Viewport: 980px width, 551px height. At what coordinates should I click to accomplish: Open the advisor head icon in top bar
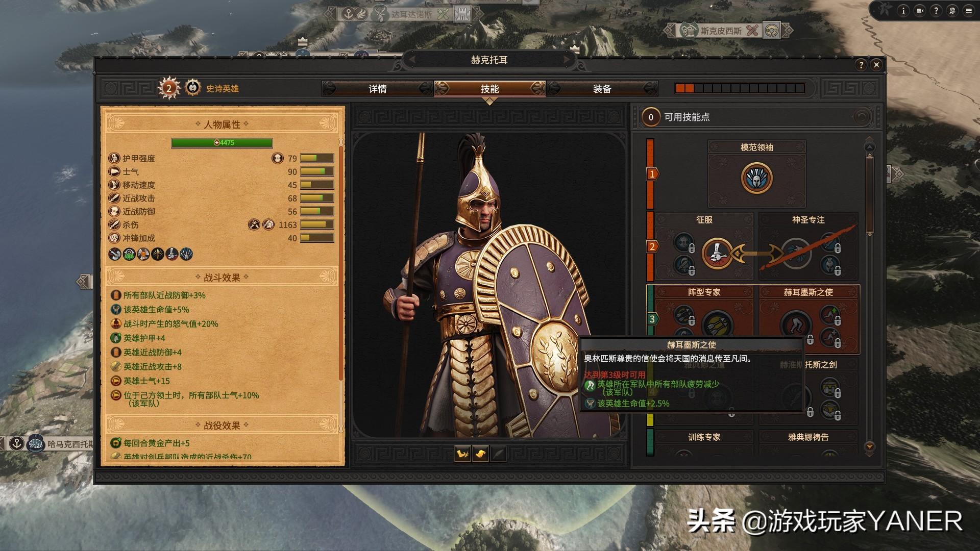(952, 11)
